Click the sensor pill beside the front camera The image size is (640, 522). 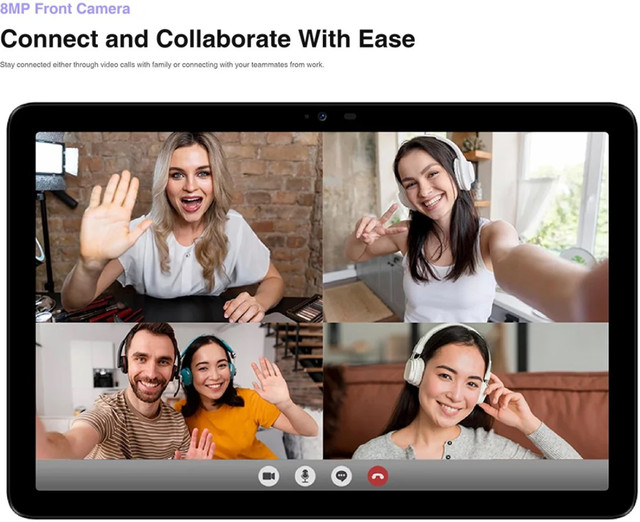[350, 117]
